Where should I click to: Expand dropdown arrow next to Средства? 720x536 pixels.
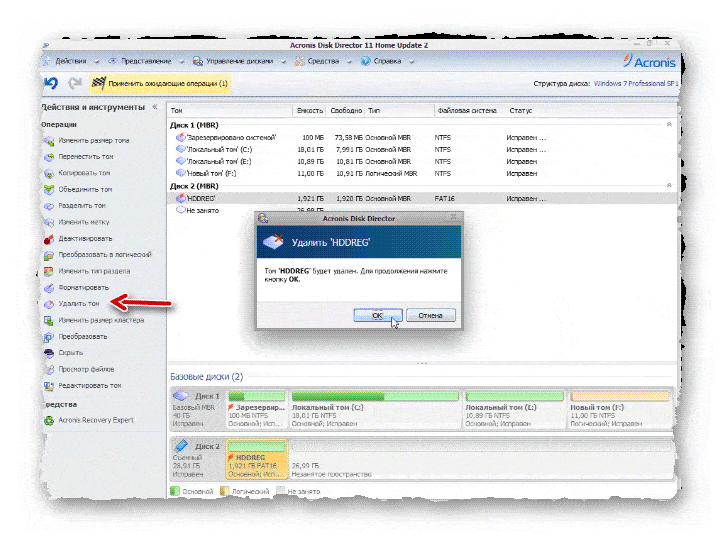click(349, 62)
